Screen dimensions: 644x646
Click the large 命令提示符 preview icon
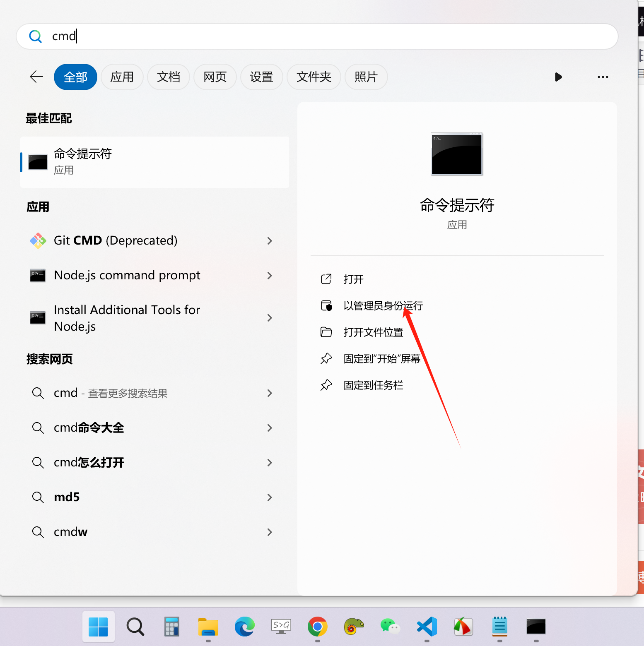457,154
